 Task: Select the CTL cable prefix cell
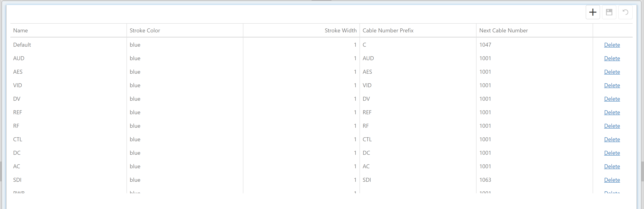tap(367, 139)
